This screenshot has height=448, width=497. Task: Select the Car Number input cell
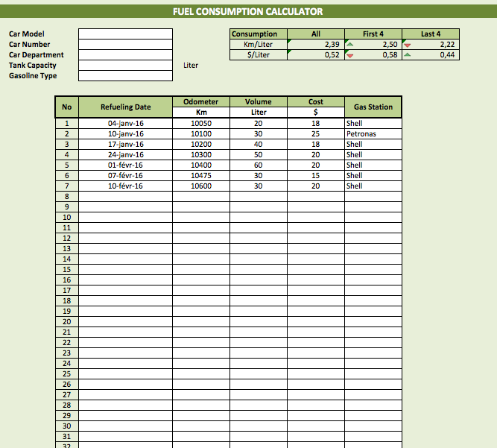(125, 45)
